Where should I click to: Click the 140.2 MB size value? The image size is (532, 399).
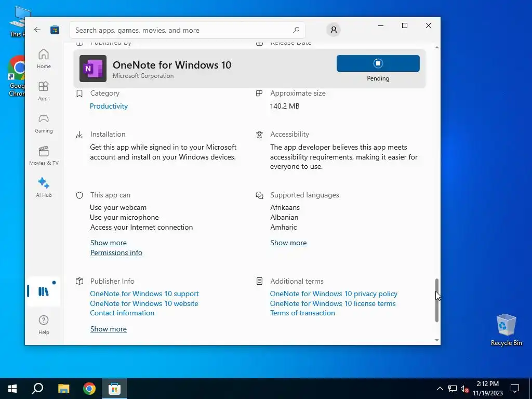tap(285, 106)
